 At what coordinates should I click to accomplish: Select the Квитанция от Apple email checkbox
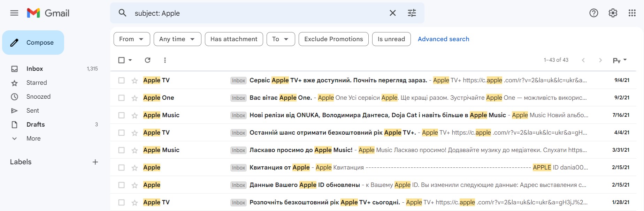click(121, 168)
